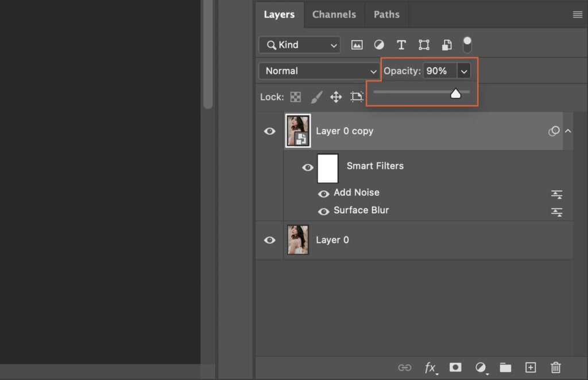This screenshot has height=380, width=588.
Task: Switch to the Channels tab
Action: 334,15
